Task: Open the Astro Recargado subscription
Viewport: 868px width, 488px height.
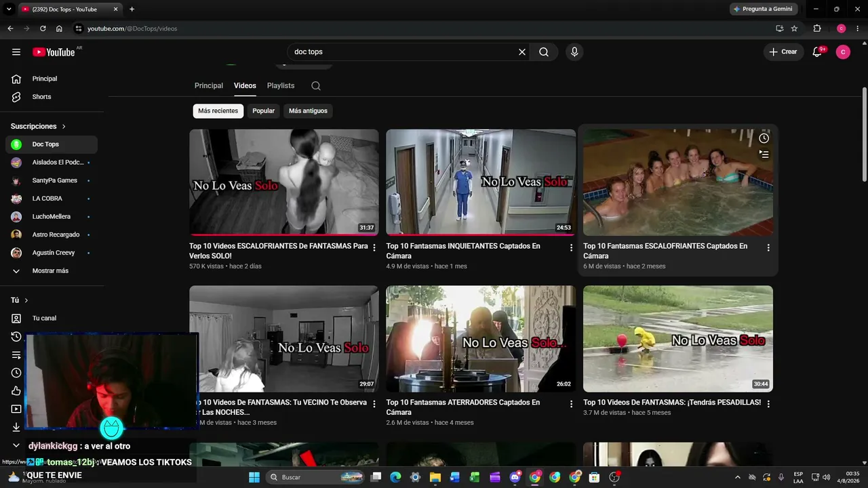Action: pos(51,235)
